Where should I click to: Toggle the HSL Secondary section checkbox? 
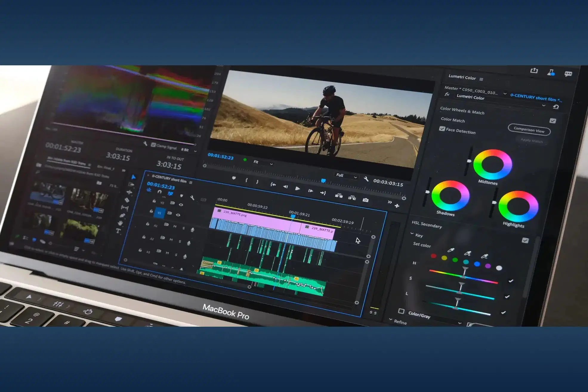[x=525, y=240]
